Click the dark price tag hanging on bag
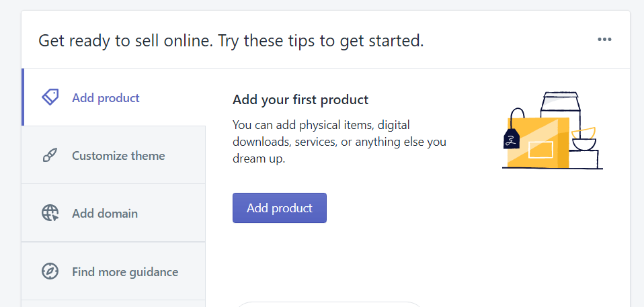644x307 pixels. pos(512,138)
